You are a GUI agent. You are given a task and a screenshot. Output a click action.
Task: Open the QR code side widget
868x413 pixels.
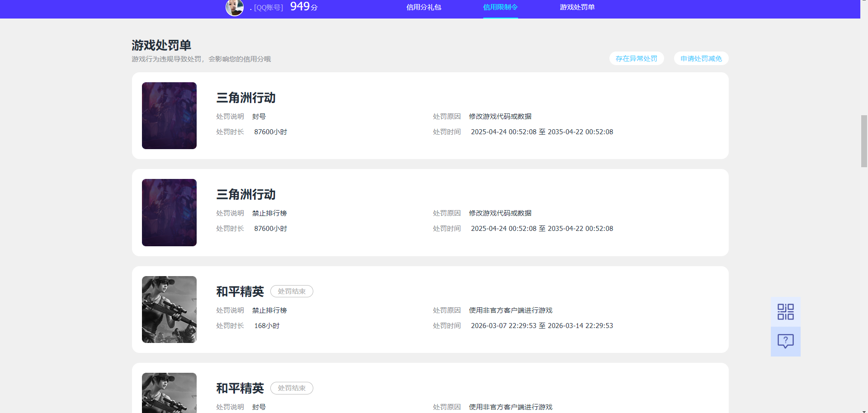(785, 312)
